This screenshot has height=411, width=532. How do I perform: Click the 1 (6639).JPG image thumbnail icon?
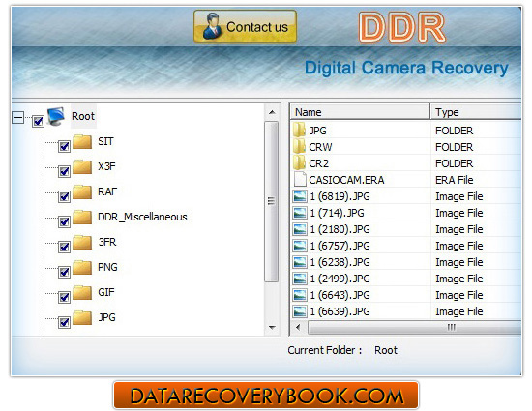(300, 311)
